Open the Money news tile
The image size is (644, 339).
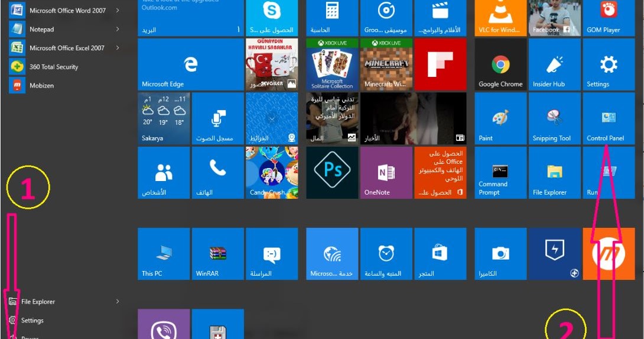[332, 118]
